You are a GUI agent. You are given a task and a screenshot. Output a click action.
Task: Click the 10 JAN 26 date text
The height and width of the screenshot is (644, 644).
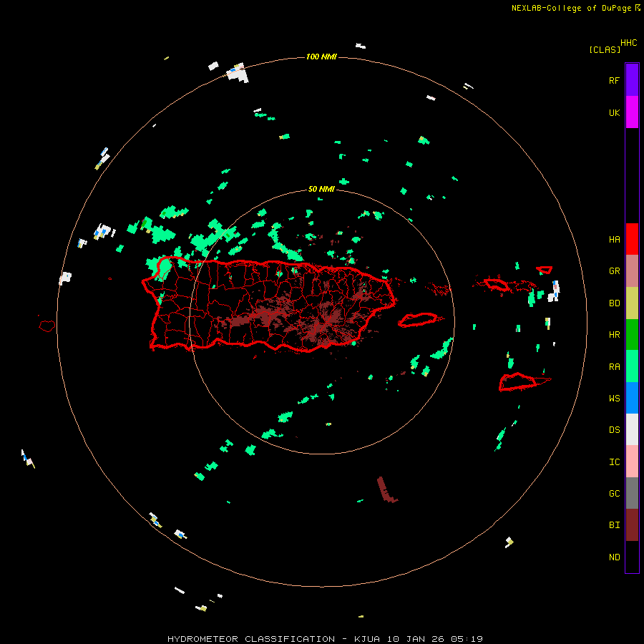pos(416,639)
